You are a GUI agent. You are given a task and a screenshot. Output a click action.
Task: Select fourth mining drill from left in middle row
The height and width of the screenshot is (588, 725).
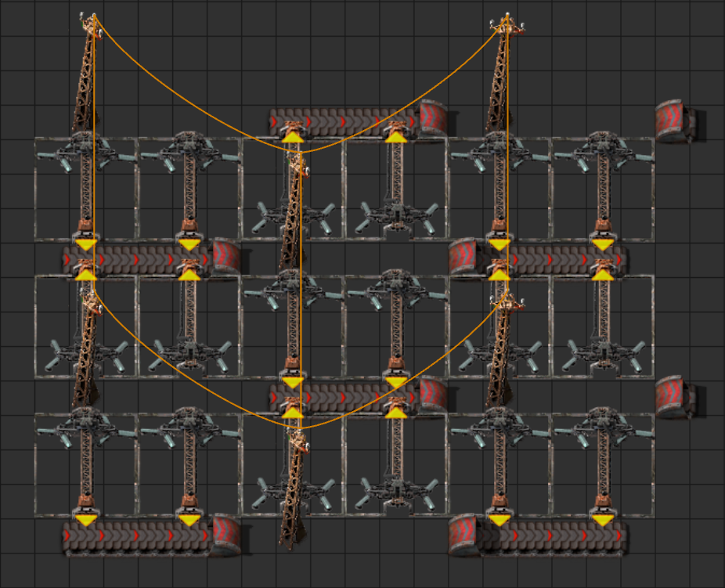(396, 326)
